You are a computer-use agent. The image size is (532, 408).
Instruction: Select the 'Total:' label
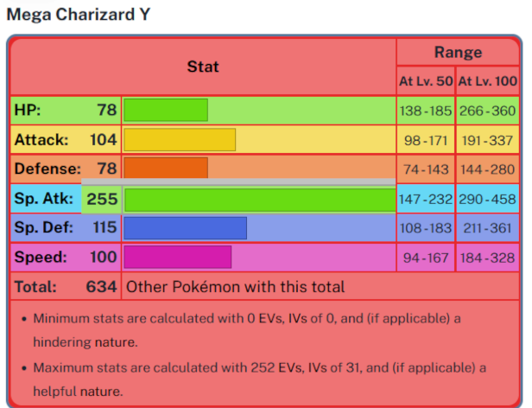coord(35,287)
